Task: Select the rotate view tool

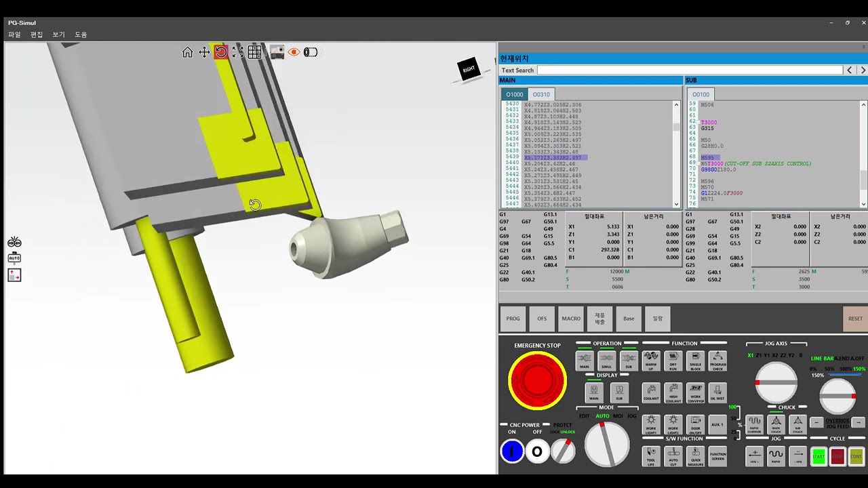Action: pos(221,52)
